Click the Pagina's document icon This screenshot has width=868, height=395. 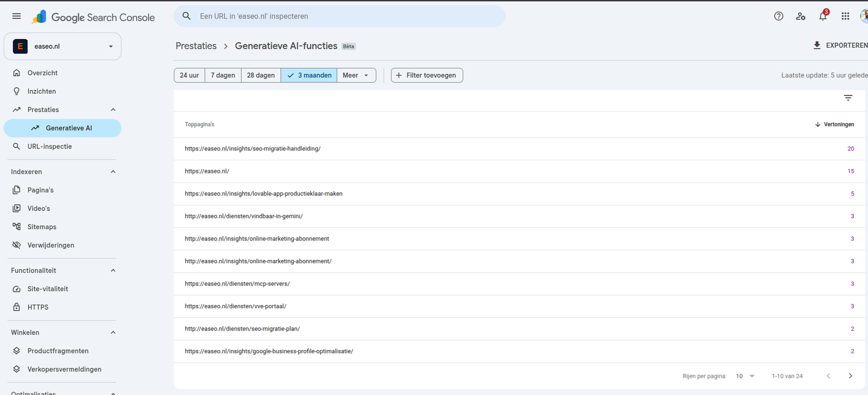point(17,190)
